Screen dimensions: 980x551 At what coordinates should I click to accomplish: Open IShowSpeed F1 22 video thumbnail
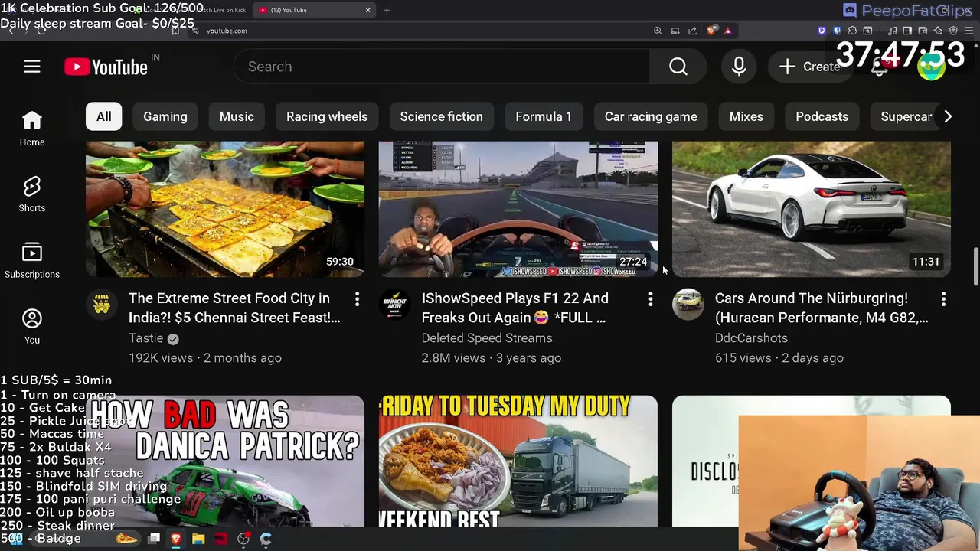518,209
